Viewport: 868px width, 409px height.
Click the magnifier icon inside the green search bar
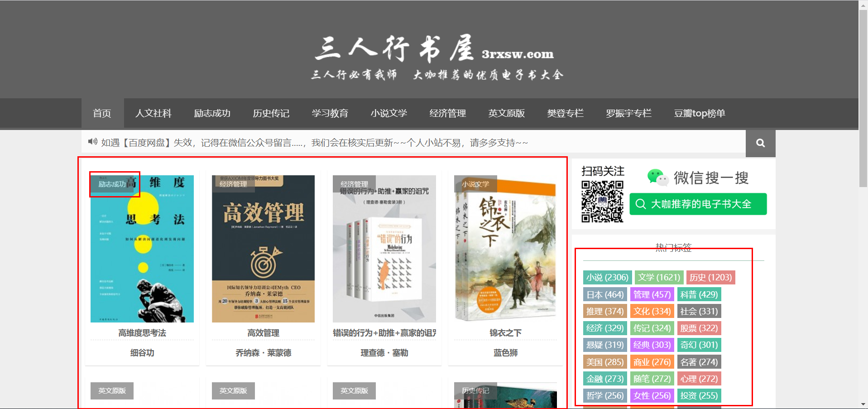click(641, 204)
